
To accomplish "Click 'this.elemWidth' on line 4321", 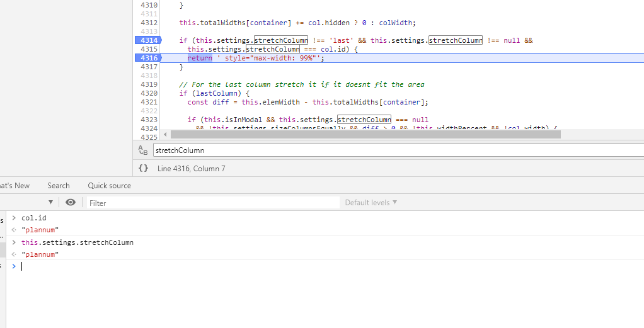I will pos(271,102).
